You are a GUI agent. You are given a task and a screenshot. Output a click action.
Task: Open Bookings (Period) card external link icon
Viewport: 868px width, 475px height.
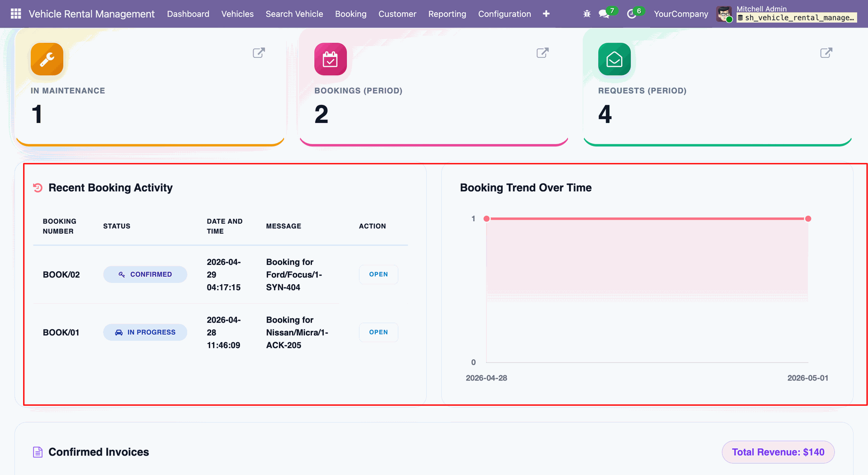pyautogui.click(x=542, y=53)
